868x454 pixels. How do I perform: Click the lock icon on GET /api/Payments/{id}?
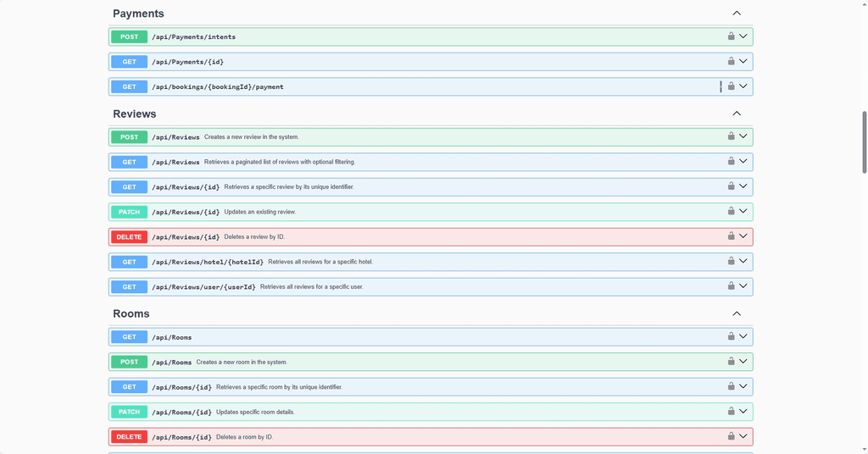[731, 61]
